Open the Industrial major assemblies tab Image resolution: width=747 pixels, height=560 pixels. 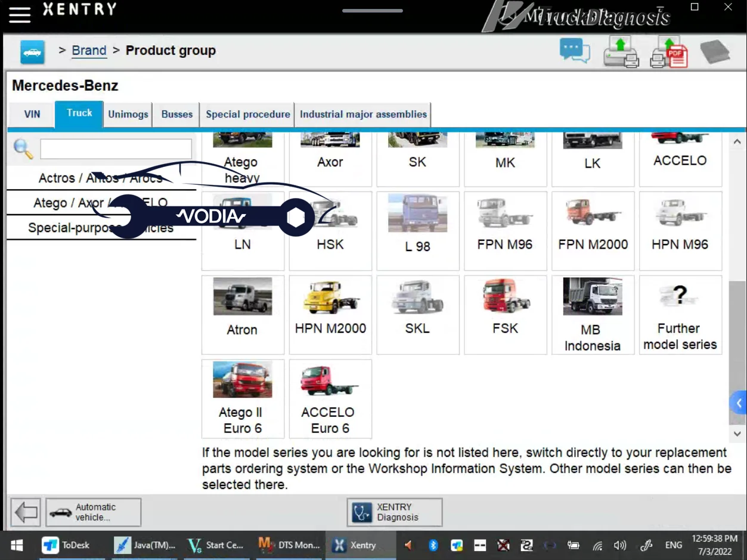click(x=363, y=115)
